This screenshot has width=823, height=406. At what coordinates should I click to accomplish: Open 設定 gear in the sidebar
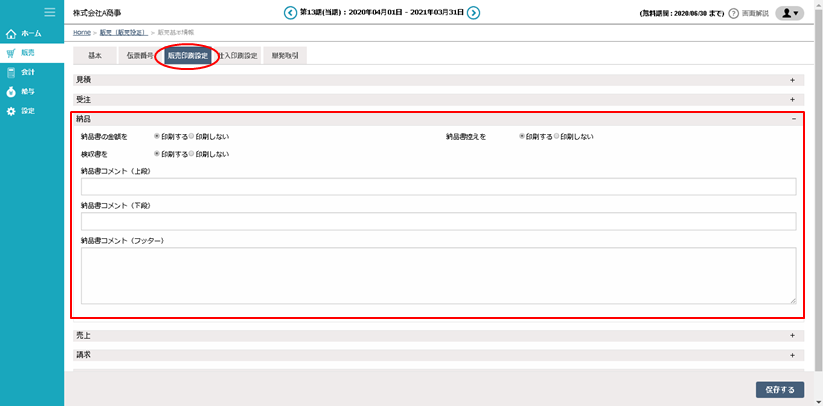point(25,110)
